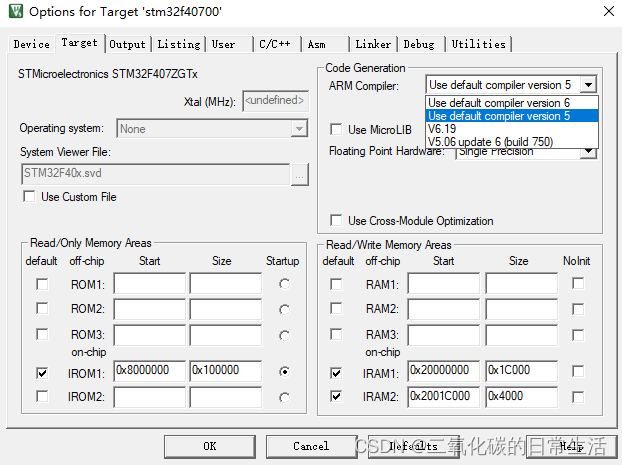
Task: Switch to the Device tab
Action: tap(32, 44)
